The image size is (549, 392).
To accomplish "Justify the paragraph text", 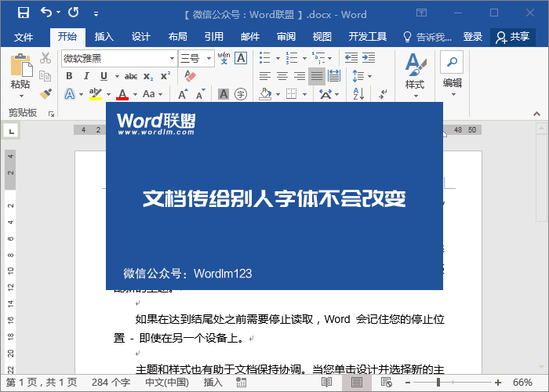I will click(x=317, y=76).
